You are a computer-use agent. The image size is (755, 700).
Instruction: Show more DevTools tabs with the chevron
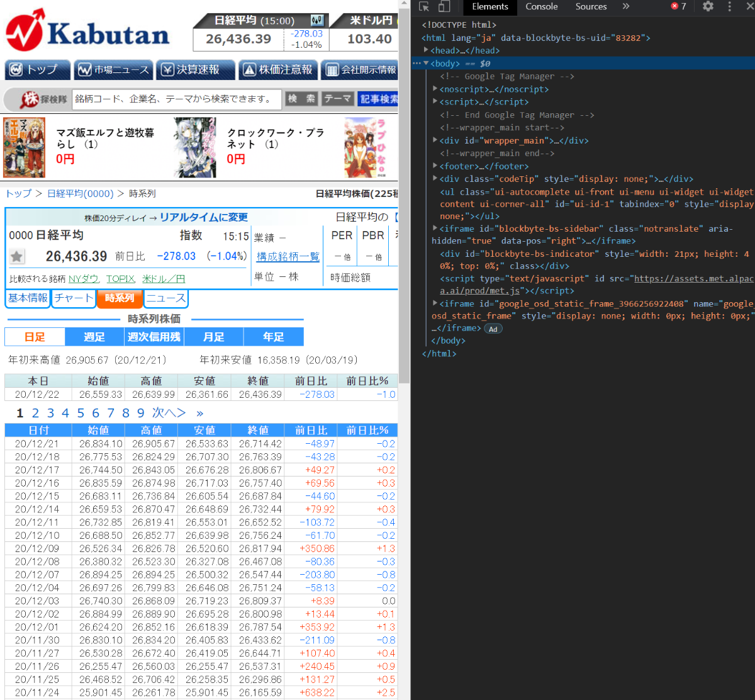(x=626, y=6)
